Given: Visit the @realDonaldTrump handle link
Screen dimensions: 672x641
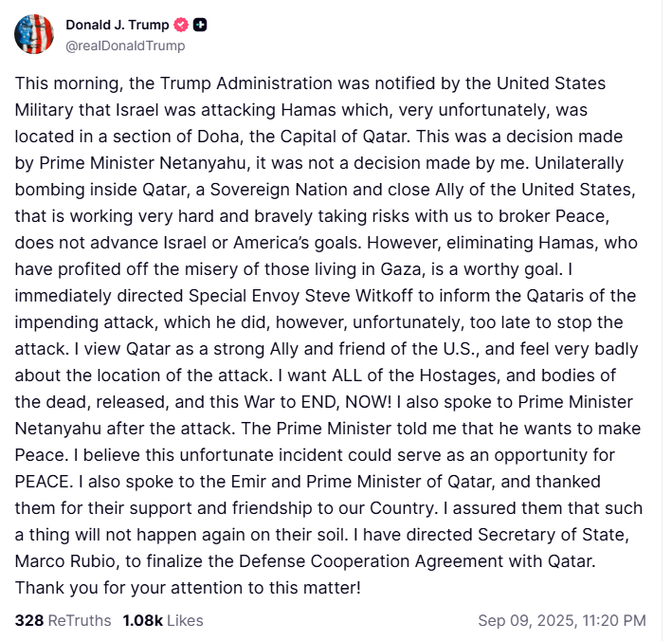Looking at the screenshot, I should tap(125, 46).
